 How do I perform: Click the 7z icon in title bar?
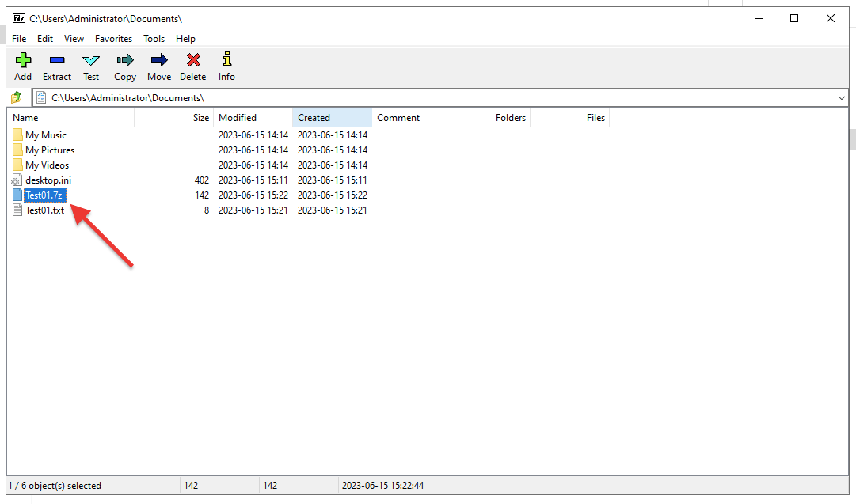19,18
